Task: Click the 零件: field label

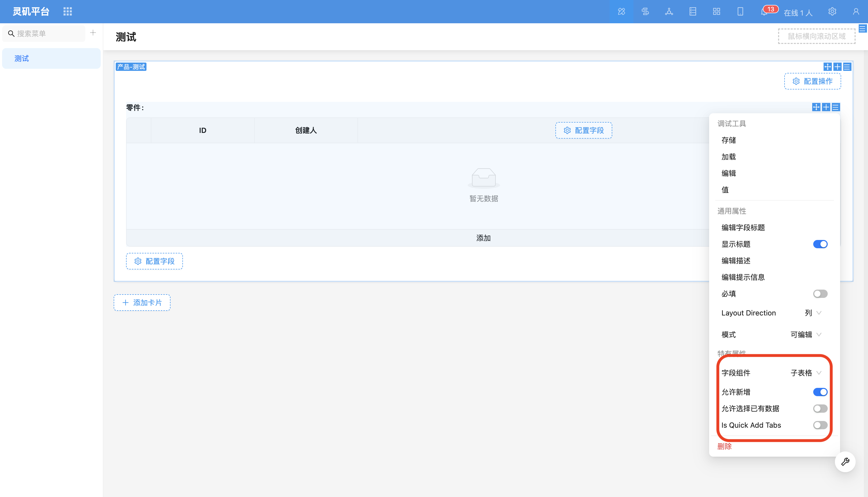Action: (x=135, y=108)
